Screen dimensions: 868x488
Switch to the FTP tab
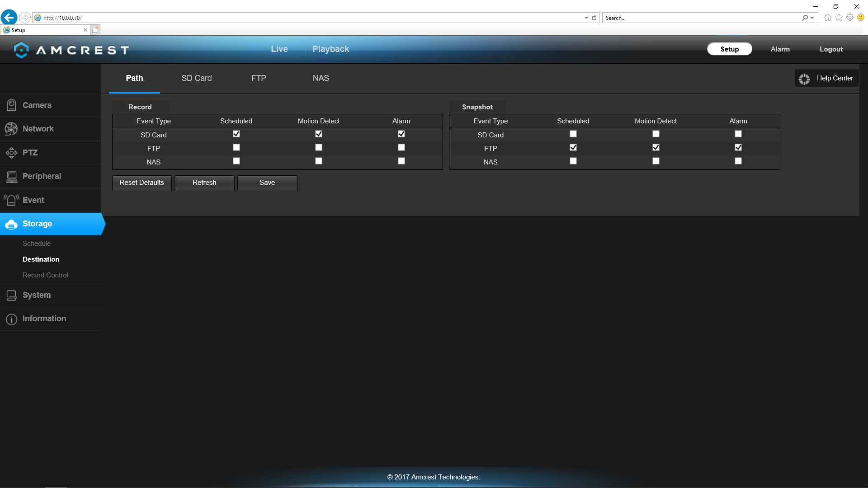click(x=259, y=78)
